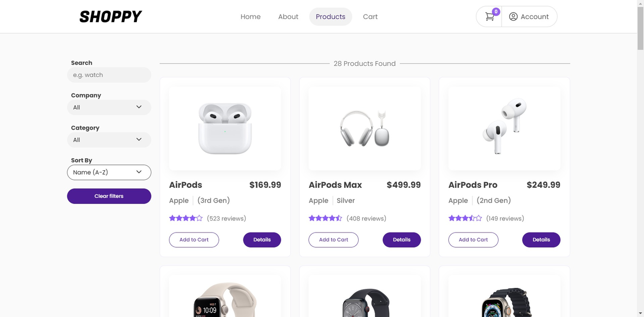The image size is (644, 317).
Task: Click the AirPods product image
Action: point(224,128)
